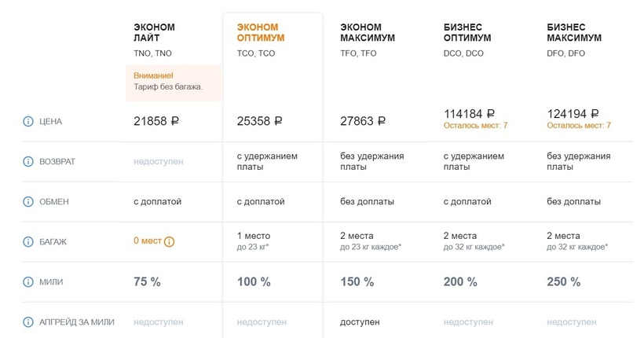Viewport: 644px width, 338px height.
Task: Select the ЭКОНОМ ЛАЙТ fare column header
Action: [154, 32]
